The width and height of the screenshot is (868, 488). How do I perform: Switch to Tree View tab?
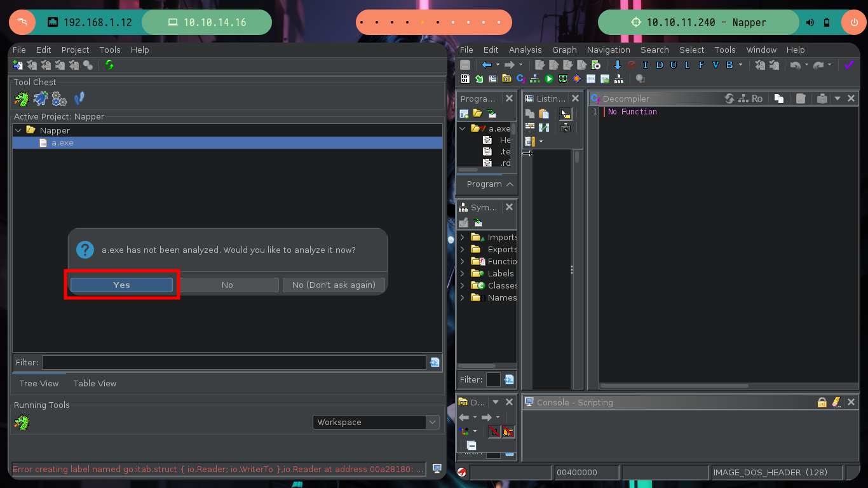point(39,383)
